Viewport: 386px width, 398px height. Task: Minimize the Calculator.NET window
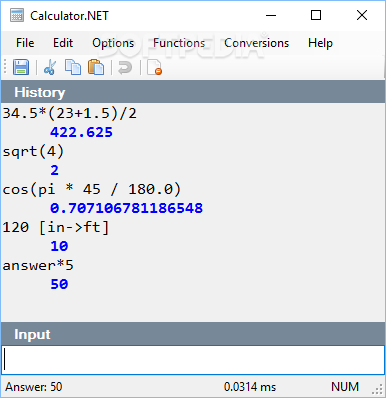click(271, 15)
